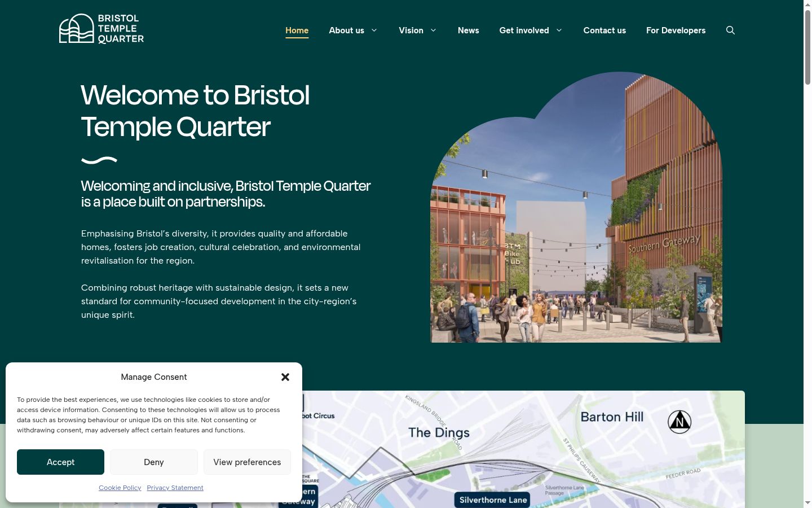The image size is (812, 508).
Task: Click the Southern Gateway plaza illustration
Action: click(x=576, y=207)
